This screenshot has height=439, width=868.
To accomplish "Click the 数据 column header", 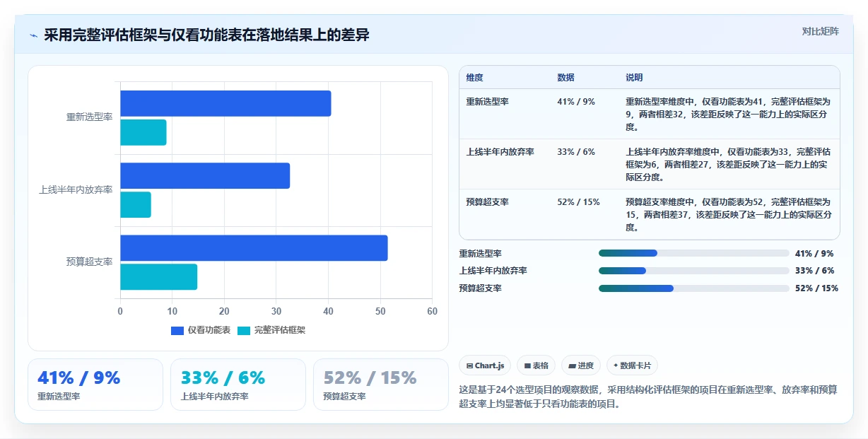I will tap(565, 78).
